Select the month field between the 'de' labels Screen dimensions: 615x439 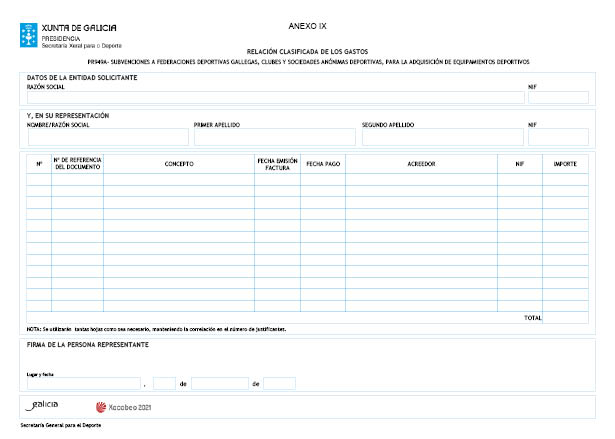(219, 383)
